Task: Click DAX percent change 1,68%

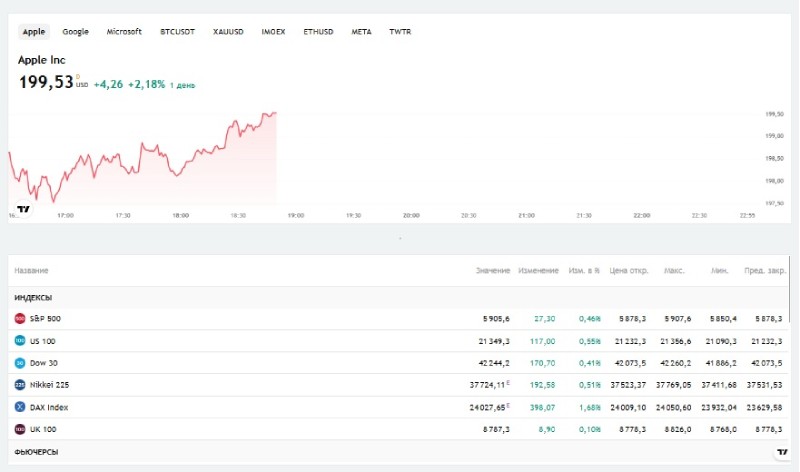Action: pyautogui.click(x=590, y=407)
